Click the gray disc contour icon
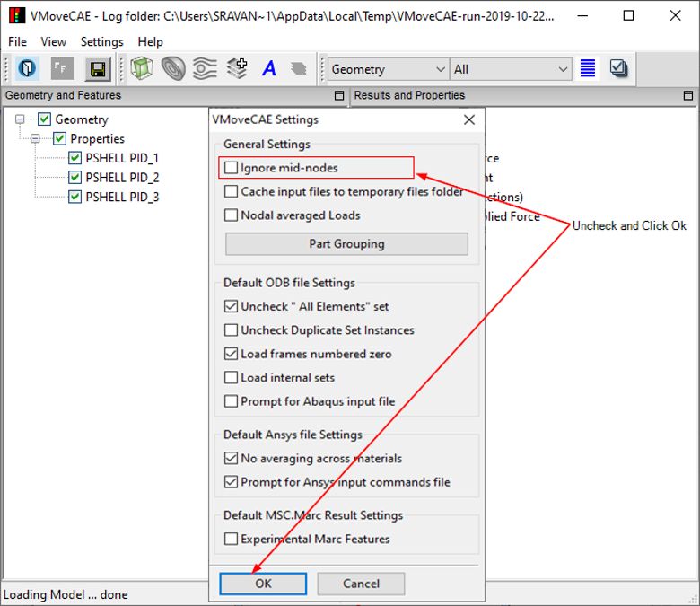Image resolution: width=700 pixels, height=606 pixels. [173, 69]
